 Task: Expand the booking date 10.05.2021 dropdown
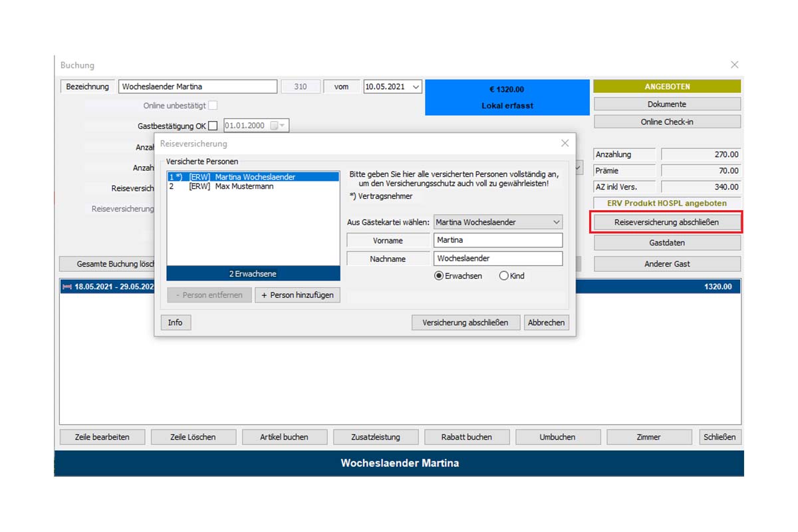416,86
